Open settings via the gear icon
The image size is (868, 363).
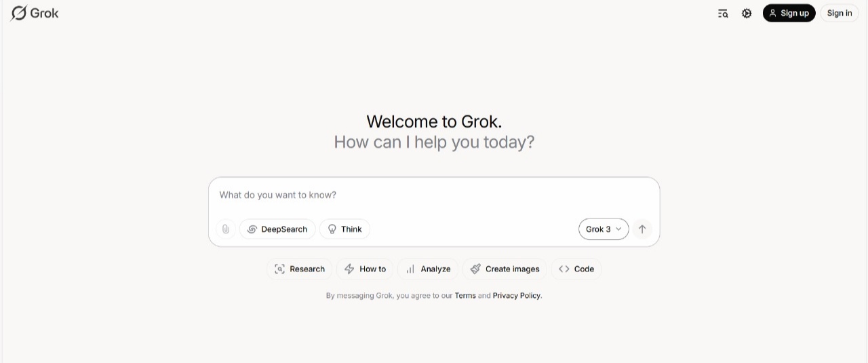pos(747,13)
